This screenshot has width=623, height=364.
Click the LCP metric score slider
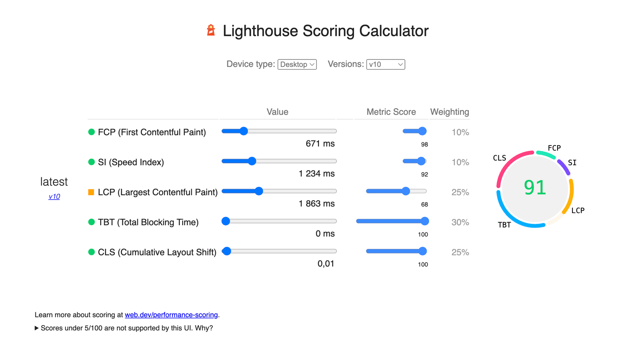(x=406, y=191)
